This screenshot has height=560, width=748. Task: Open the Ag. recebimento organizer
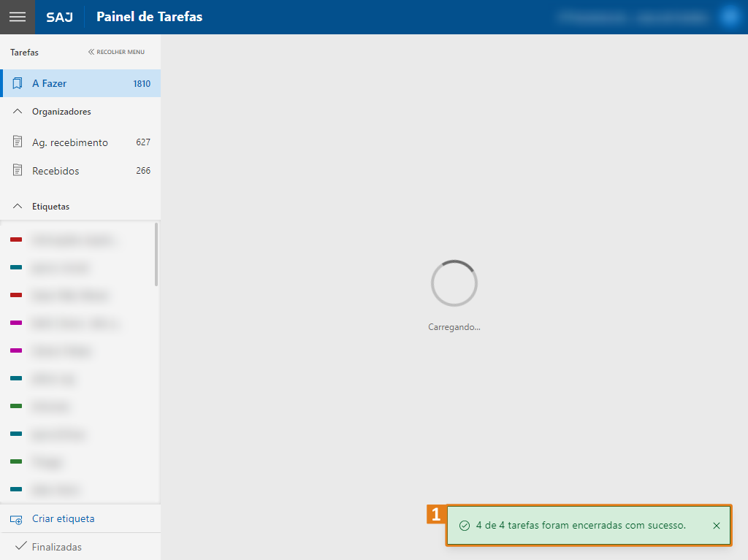[x=70, y=142]
